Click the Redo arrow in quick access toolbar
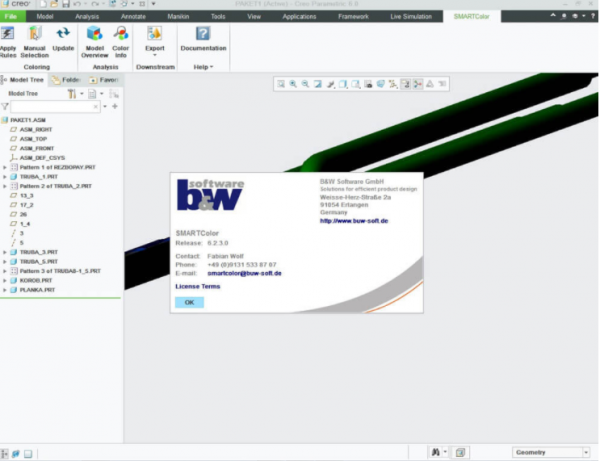 point(95,4)
